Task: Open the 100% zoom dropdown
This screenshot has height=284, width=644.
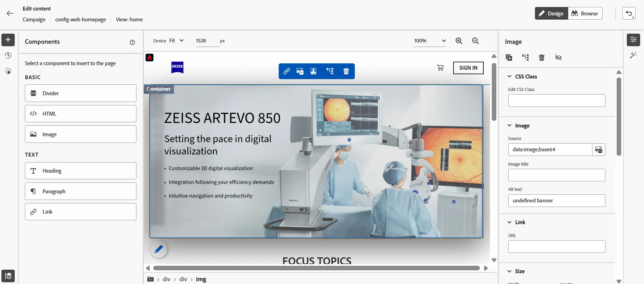Action: point(430,41)
